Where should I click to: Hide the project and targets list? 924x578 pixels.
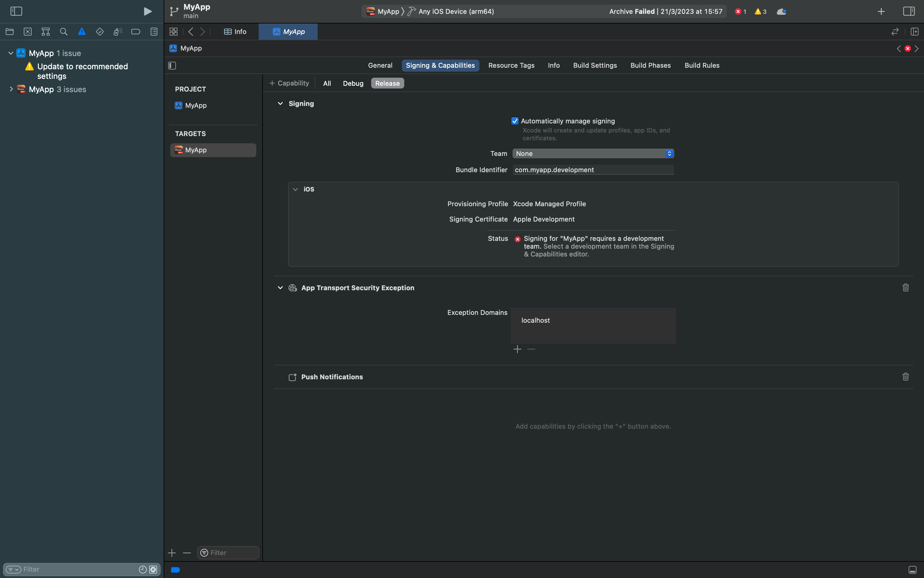(172, 66)
